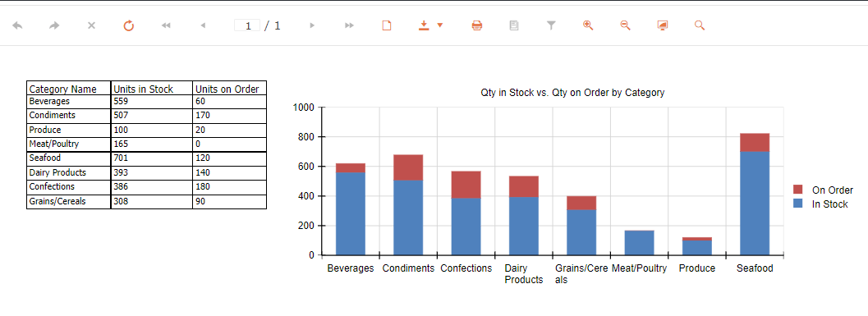Image resolution: width=868 pixels, height=316 pixels.
Task: Click the 1000 value on the y-axis
Action: click(x=303, y=108)
